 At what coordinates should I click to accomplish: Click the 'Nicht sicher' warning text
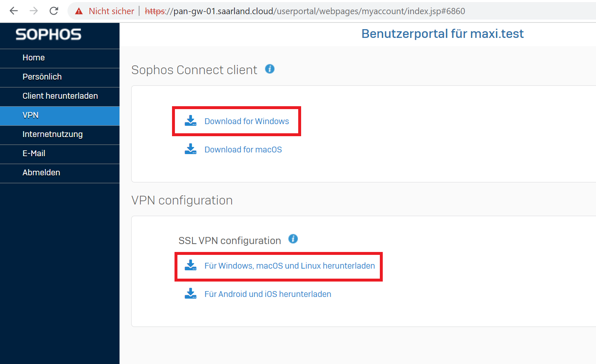pos(111,11)
